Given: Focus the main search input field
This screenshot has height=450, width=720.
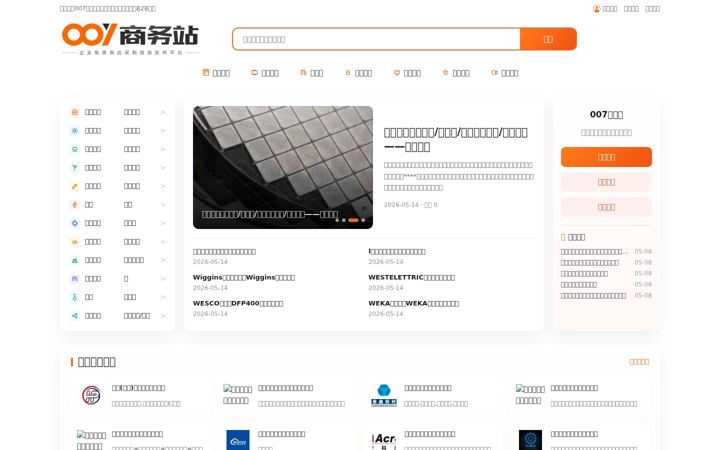Looking at the screenshot, I should point(376,39).
